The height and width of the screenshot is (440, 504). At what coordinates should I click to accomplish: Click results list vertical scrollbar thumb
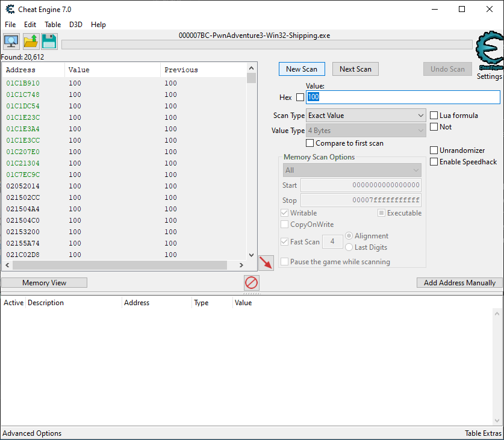(x=251, y=78)
